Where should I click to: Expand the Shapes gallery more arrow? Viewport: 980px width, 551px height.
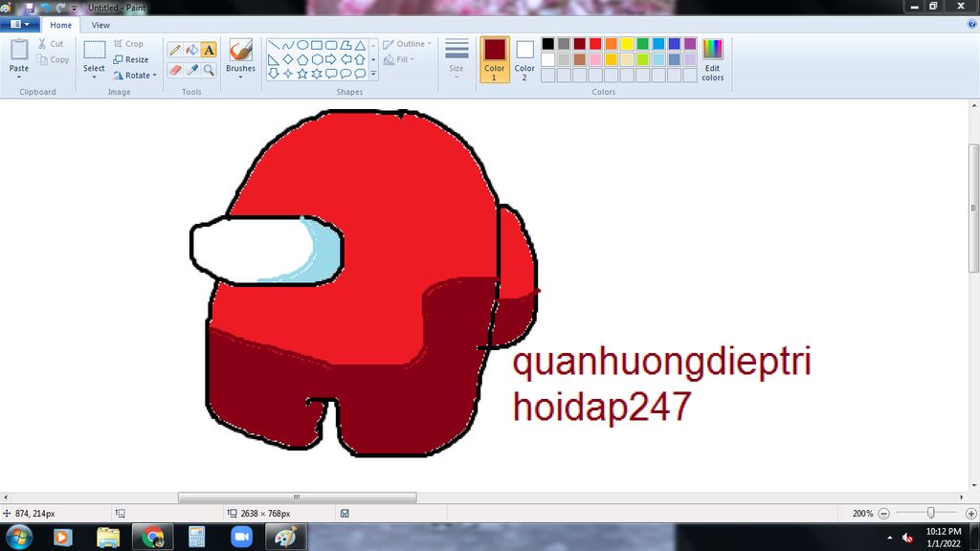(x=374, y=74)
